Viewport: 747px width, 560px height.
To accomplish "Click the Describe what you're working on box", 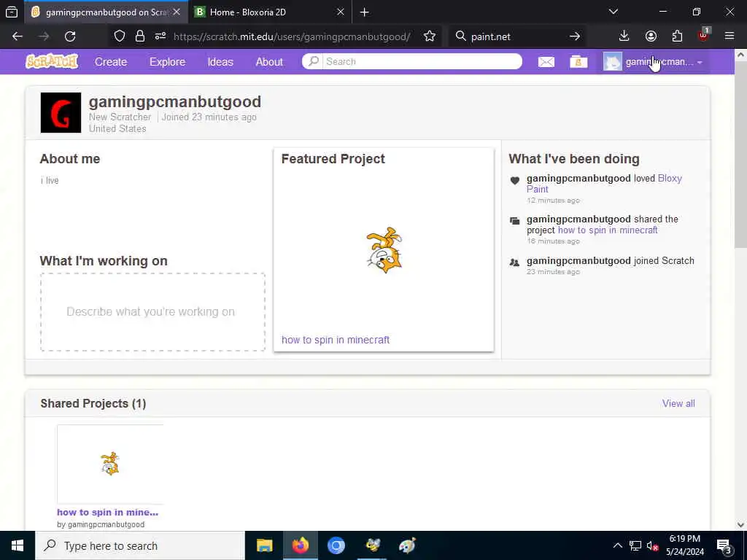I will [x=152, y=312].
